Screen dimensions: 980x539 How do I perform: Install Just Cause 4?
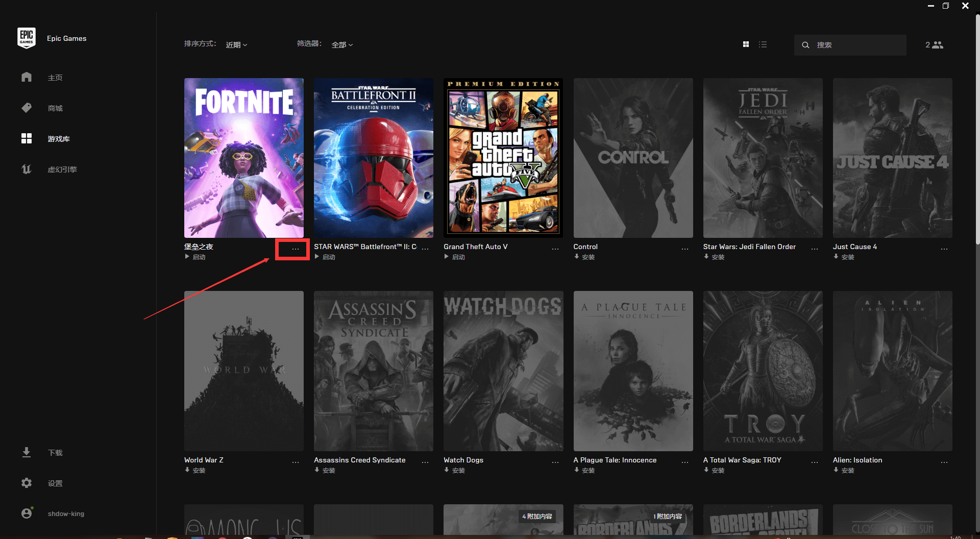tap(844, 257)
